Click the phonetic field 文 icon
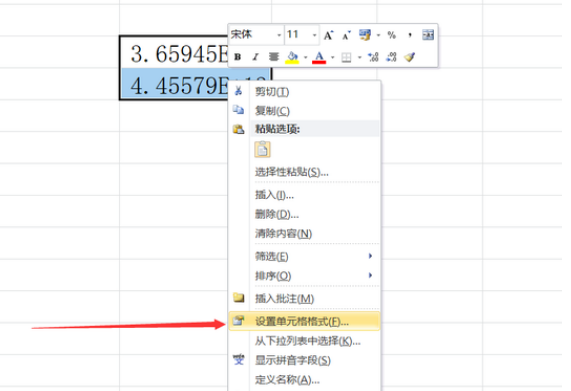Image resolution: width=571 pixels, height=391 pixels. tap(239, 360)
